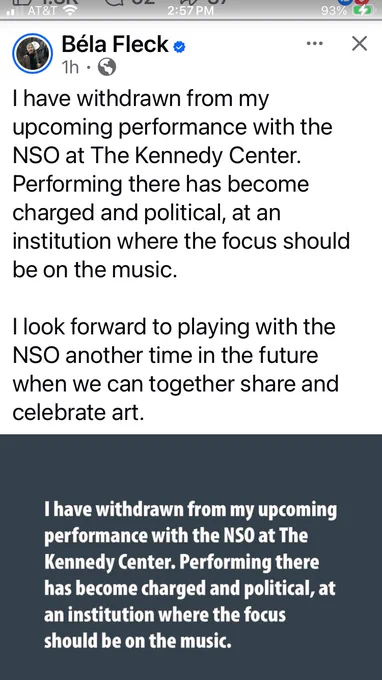
Task: Tap the comment count at the top edge
Action: [131, 2]
